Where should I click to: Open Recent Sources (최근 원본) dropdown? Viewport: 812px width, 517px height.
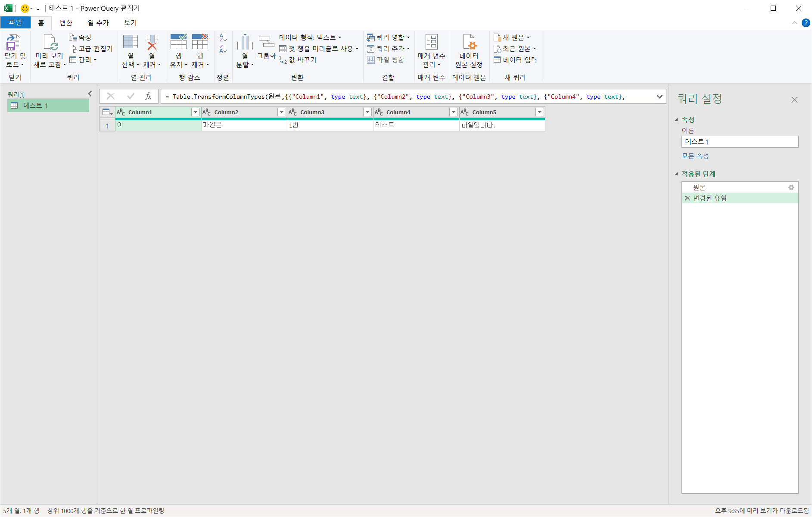[x=515, y=49]
